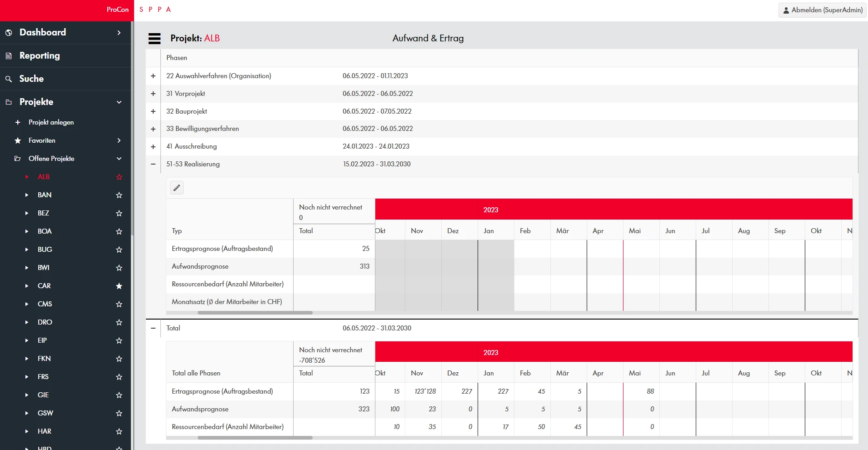This screenshot has height=450, width=868.
Task: Expand phase 31 Vorprojekt row
Action: (x=153, y=94)
